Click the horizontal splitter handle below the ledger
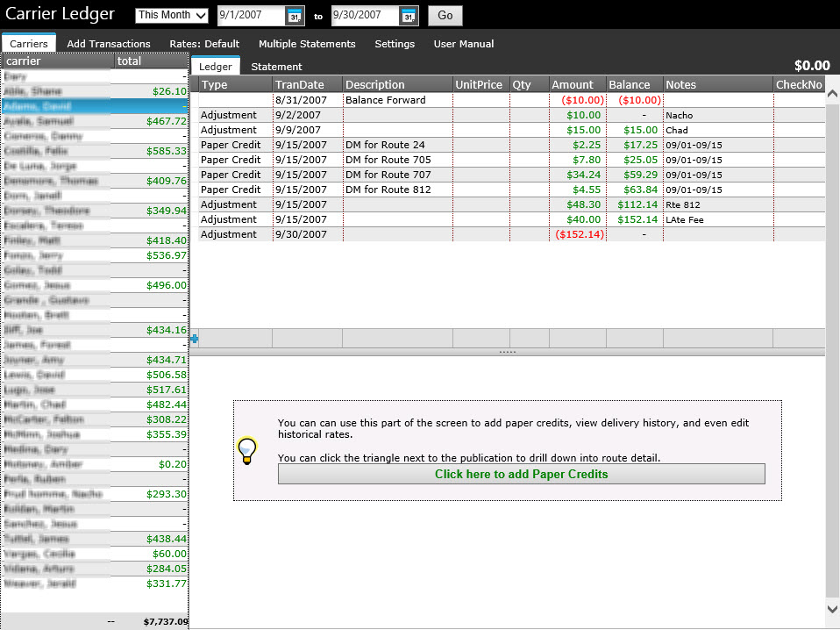The width and height of the screenshot is (840, 630). [507, 352]
